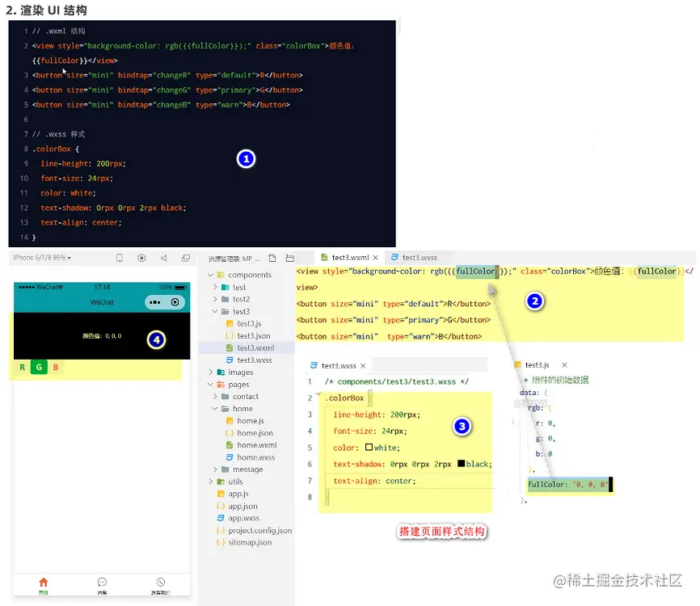Close the test3.wxml editor tab
The image size is (700, 606).
(x=376, y=258)
